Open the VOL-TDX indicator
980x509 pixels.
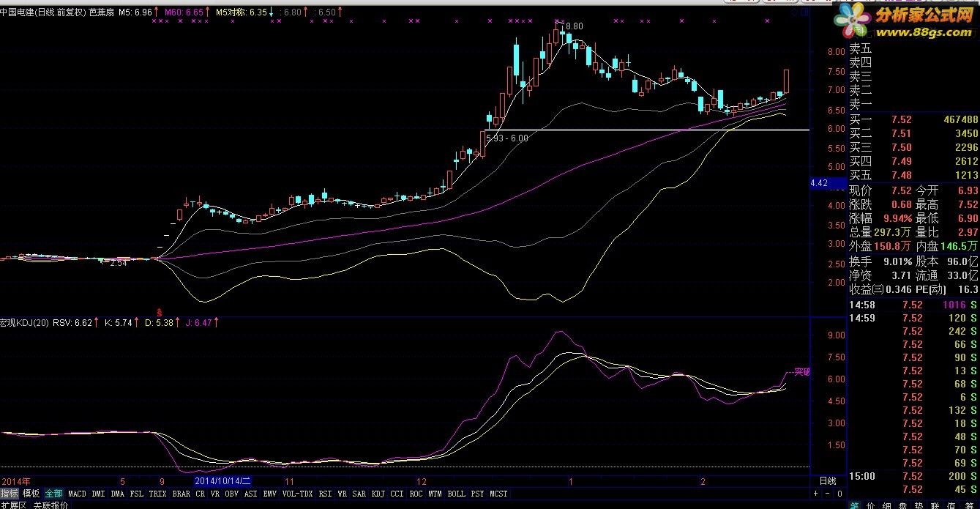[298, 494]
